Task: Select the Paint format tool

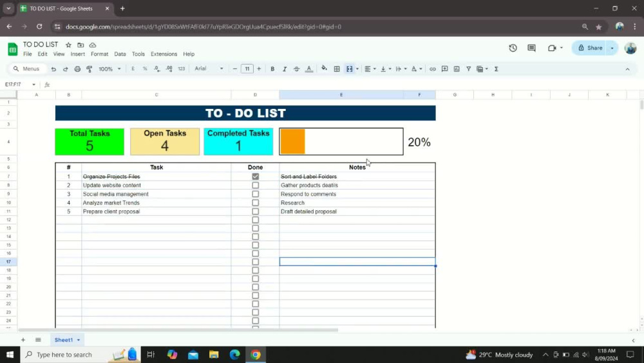Action: point(89,69)
